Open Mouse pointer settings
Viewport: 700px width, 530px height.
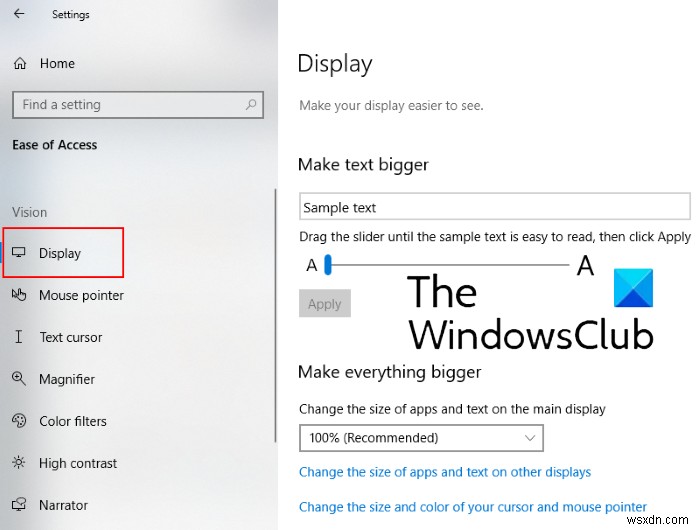pos(81,295)
